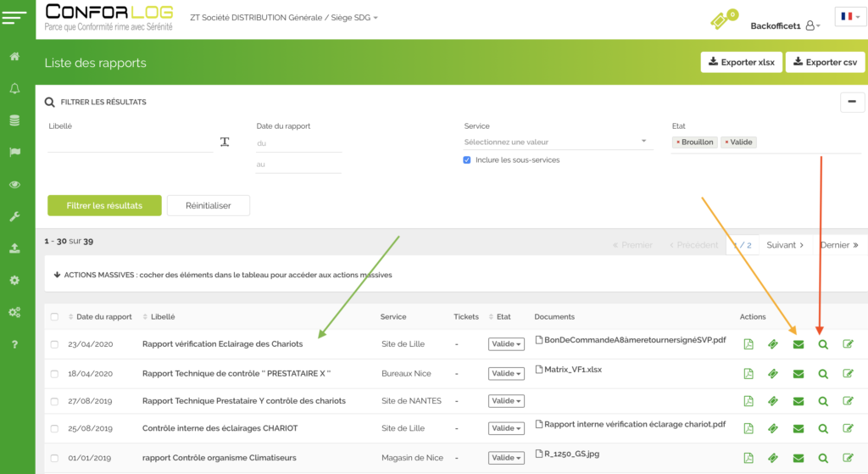Image resolution: width=868 pixels, height=474 pixels.
Task: Download PDF for the 23/04/2020 report
Action: [x=748, y=344]
